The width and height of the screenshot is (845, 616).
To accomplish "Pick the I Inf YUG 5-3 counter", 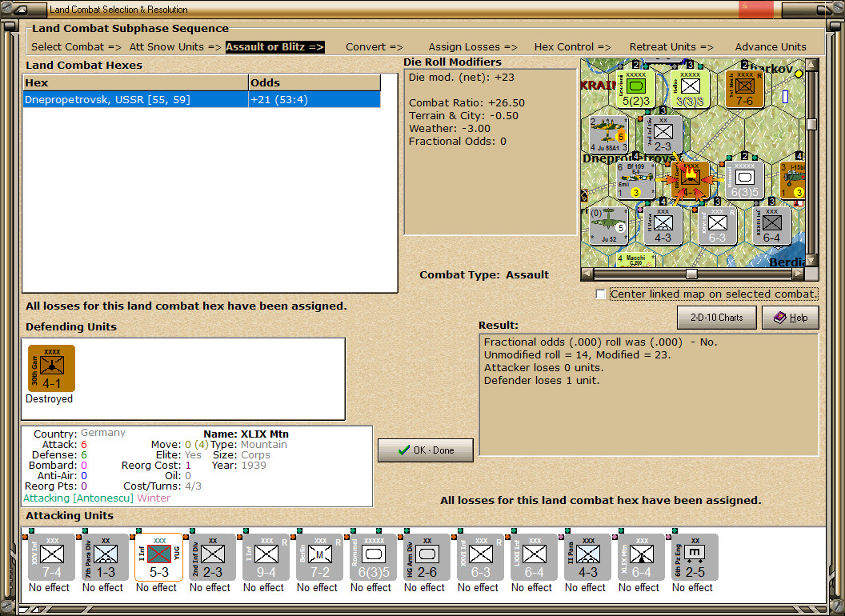I will coord(159,558).
